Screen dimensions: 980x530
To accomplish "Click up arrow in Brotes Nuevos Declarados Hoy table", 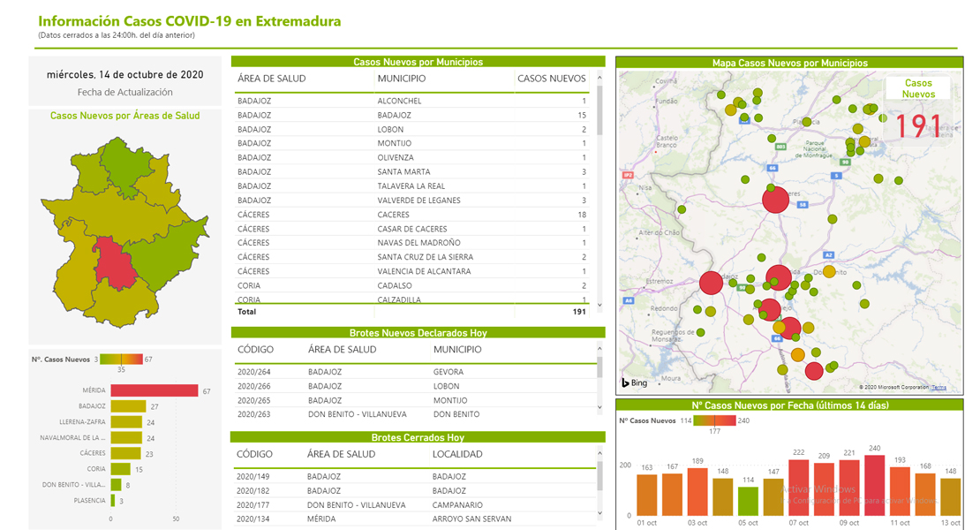I will (x=600, y=349).
